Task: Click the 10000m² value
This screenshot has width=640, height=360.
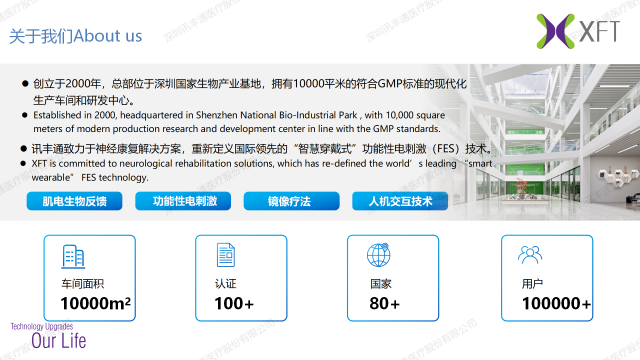Action: click(x=96, y=303)
